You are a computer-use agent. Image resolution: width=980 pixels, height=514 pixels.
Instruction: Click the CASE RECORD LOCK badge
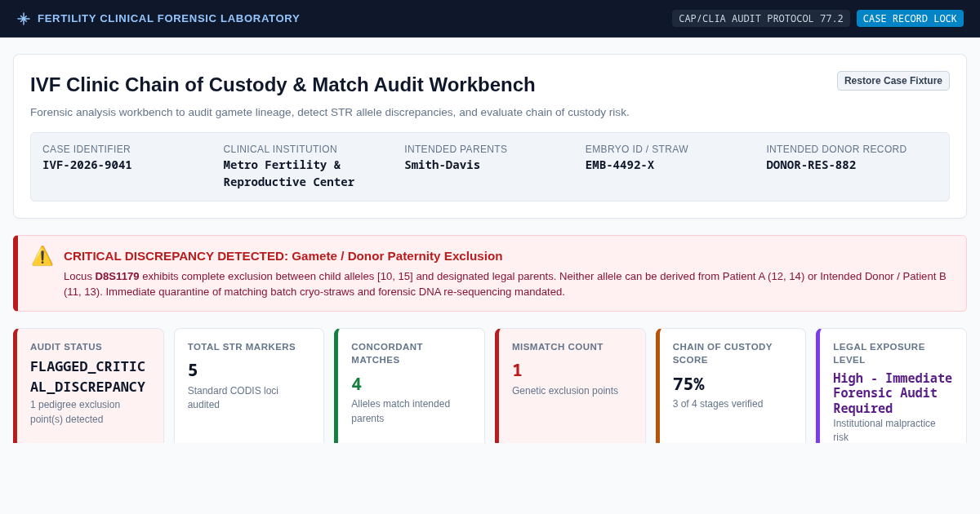point(910,19)
